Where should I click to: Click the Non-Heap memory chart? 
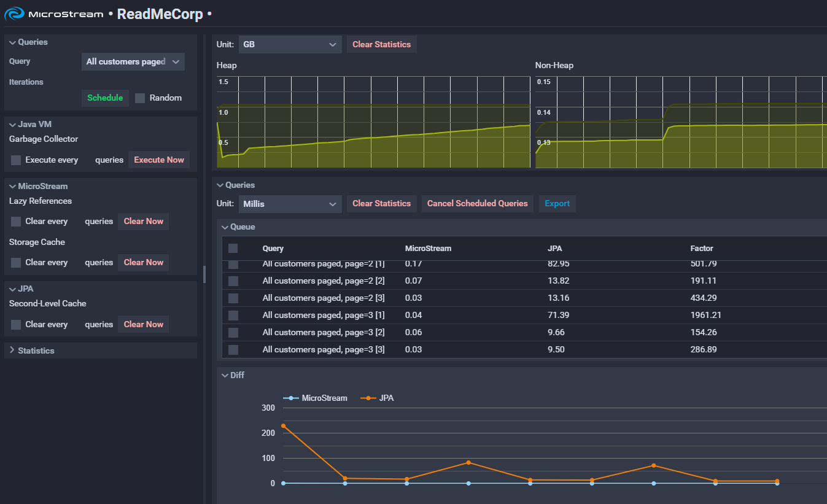[681, 122]
